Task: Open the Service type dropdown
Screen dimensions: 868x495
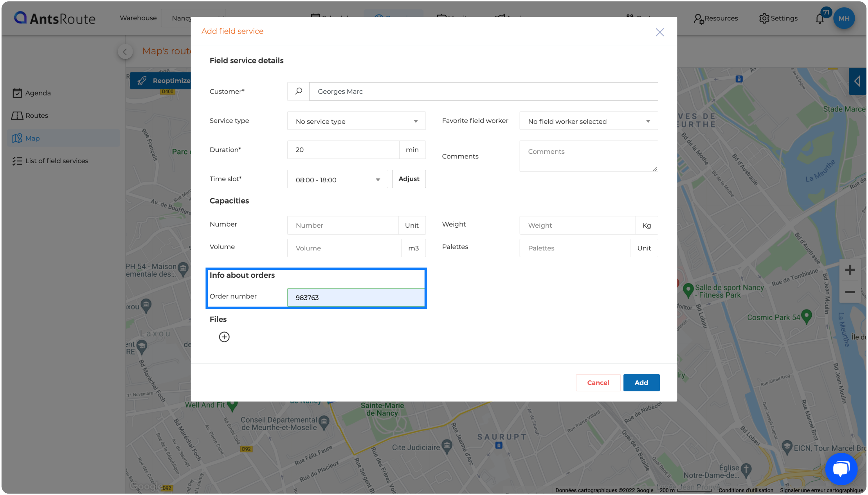Action: (356, 121)
